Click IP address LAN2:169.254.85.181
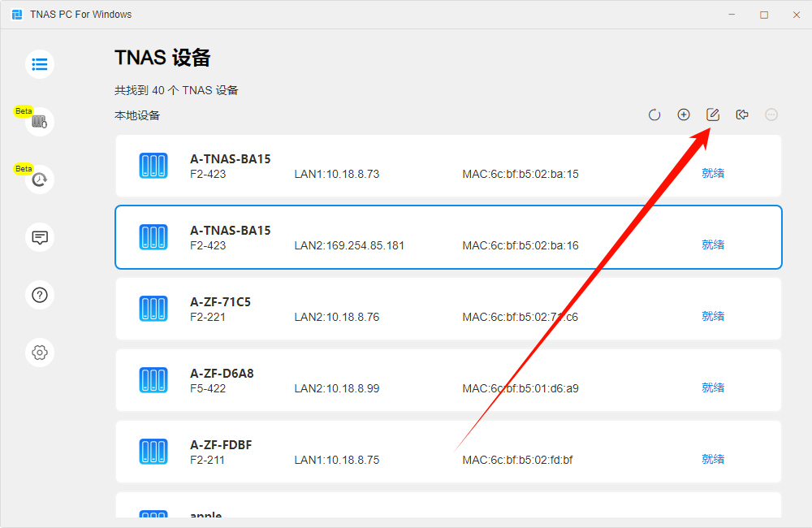This screenshot has height=528, width=812. (349, 245)
